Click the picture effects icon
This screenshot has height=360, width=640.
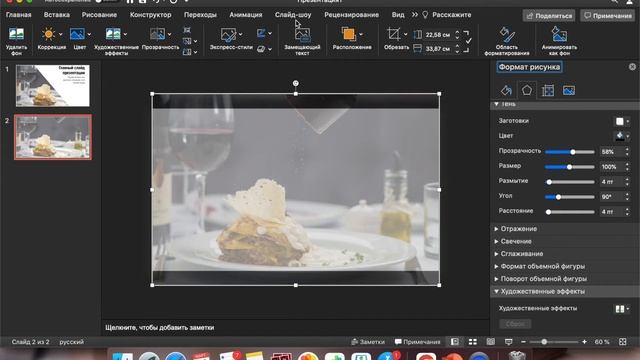(x=261, y=49)
